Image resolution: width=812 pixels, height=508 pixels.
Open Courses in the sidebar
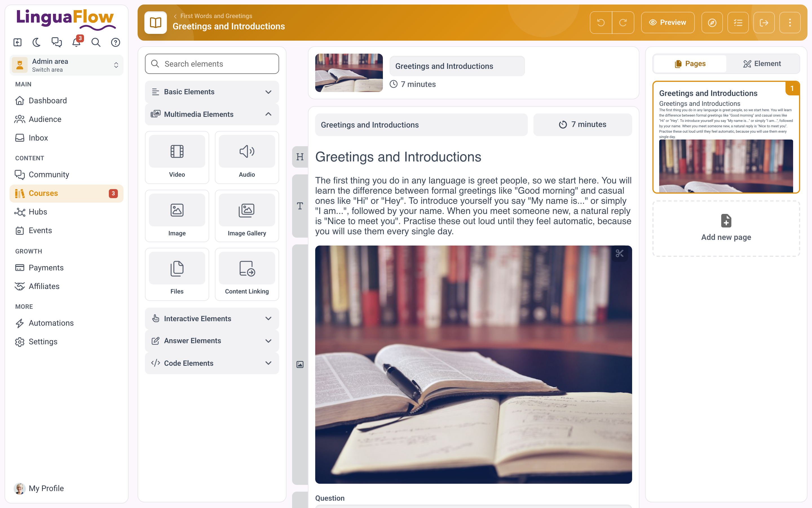point(67,194)
